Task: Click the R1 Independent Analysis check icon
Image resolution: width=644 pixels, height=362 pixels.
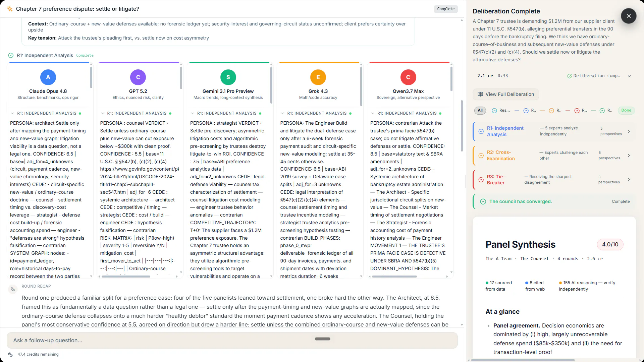Action: coord(11,55)
